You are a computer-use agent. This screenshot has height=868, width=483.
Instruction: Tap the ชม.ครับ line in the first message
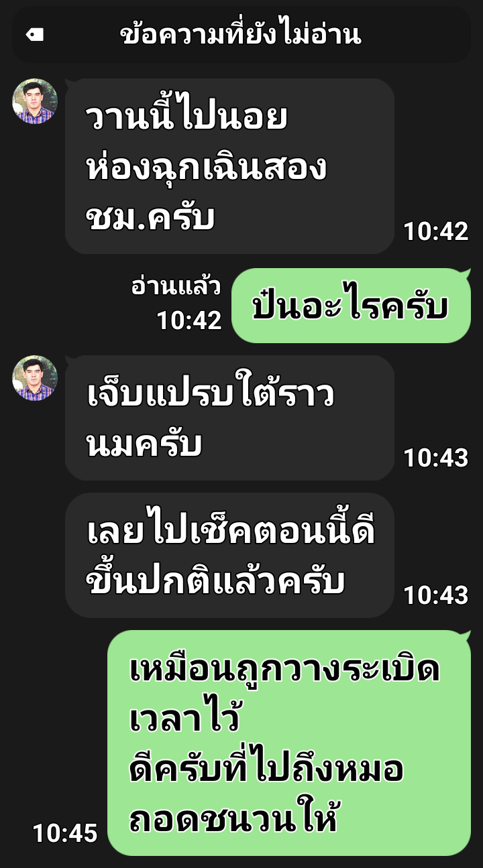(x=151, y=217)
